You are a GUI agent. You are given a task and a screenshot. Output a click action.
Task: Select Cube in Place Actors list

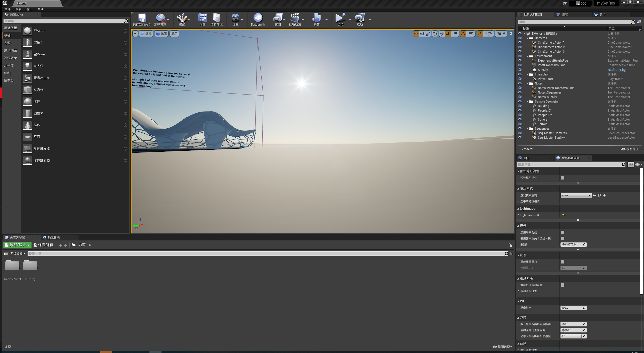pyautogui.click(x=75, y=90)
